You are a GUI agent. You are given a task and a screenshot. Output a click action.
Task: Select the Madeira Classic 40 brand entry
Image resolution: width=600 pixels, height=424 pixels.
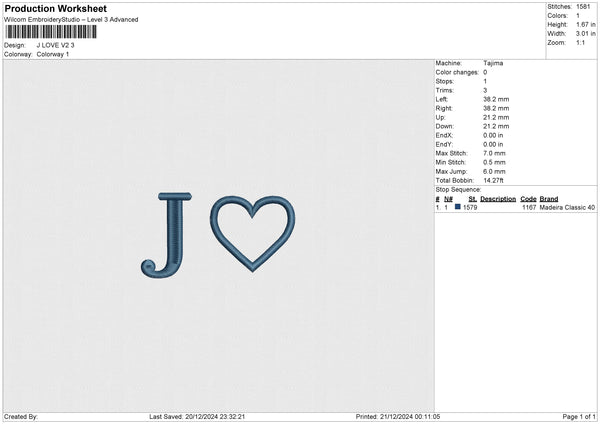567,208
